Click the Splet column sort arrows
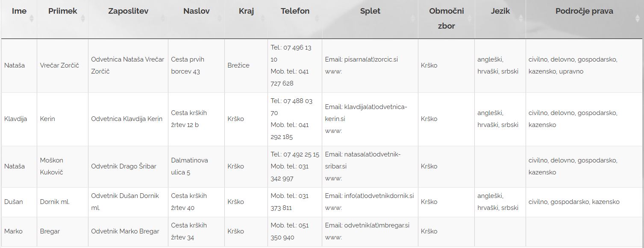 click(413, 18)
